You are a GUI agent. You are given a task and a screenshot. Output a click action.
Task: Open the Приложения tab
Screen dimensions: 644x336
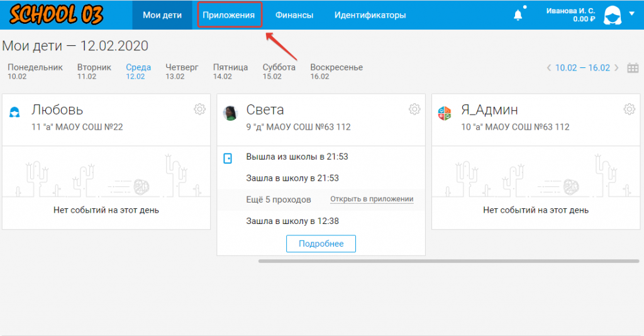pyautogui.click(x=229, y=15)
